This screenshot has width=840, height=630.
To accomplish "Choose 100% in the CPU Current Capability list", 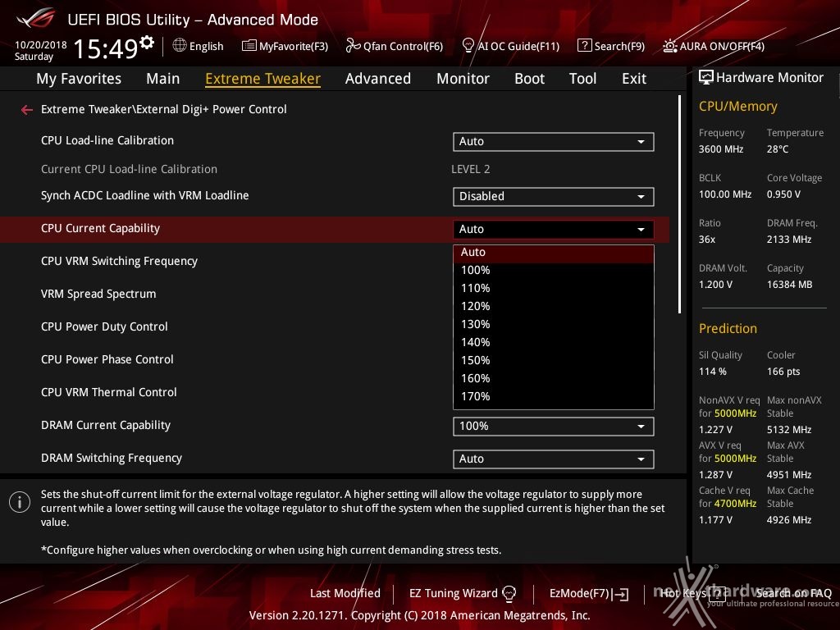I will [554, 270].
